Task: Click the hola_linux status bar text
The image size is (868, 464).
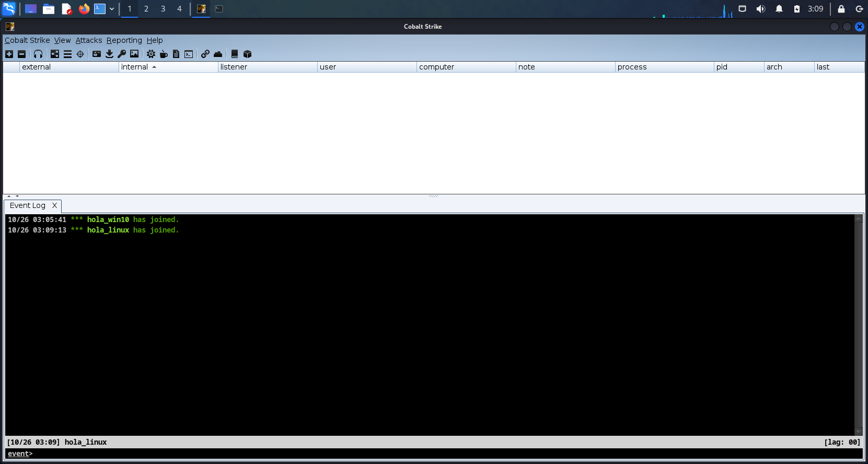Action: pyautogui.click(x=86, y=442)
